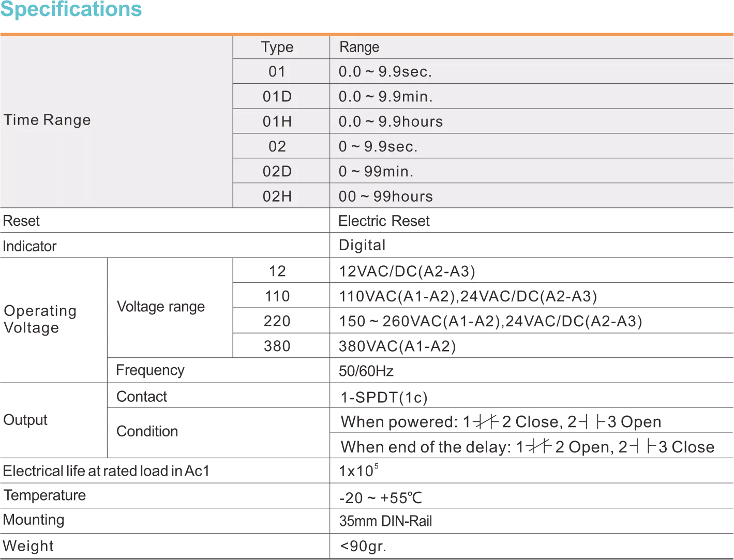Click the 0.0 ~ 9.9min. range value
The width and height of the screenshot is (734, 560).
385,97
